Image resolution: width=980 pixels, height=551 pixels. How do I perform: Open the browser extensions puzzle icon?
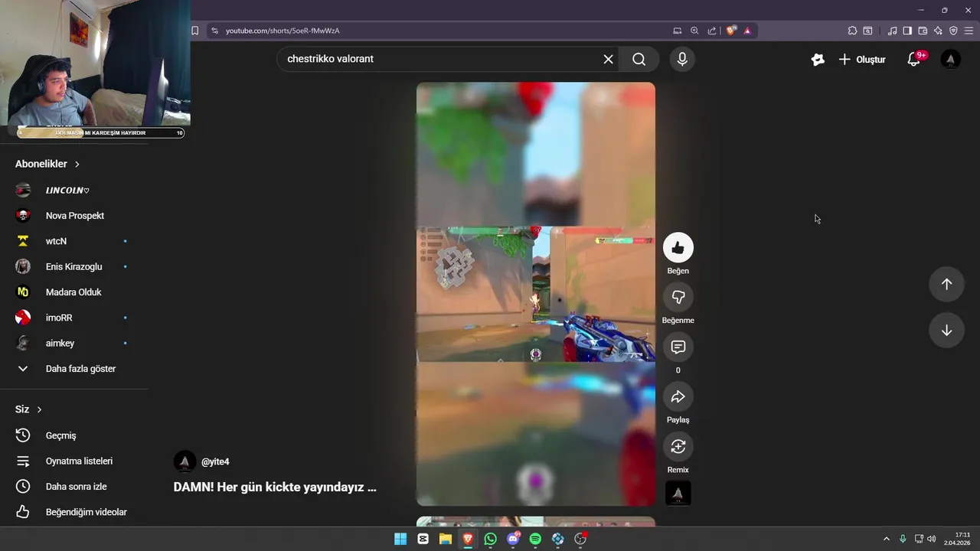tap(852, 31)
